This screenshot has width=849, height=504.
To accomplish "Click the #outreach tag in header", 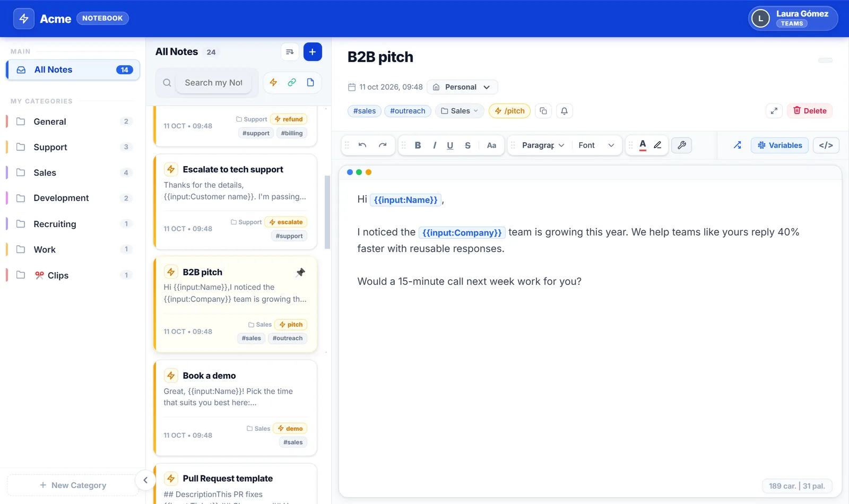I will pos(408,111).
